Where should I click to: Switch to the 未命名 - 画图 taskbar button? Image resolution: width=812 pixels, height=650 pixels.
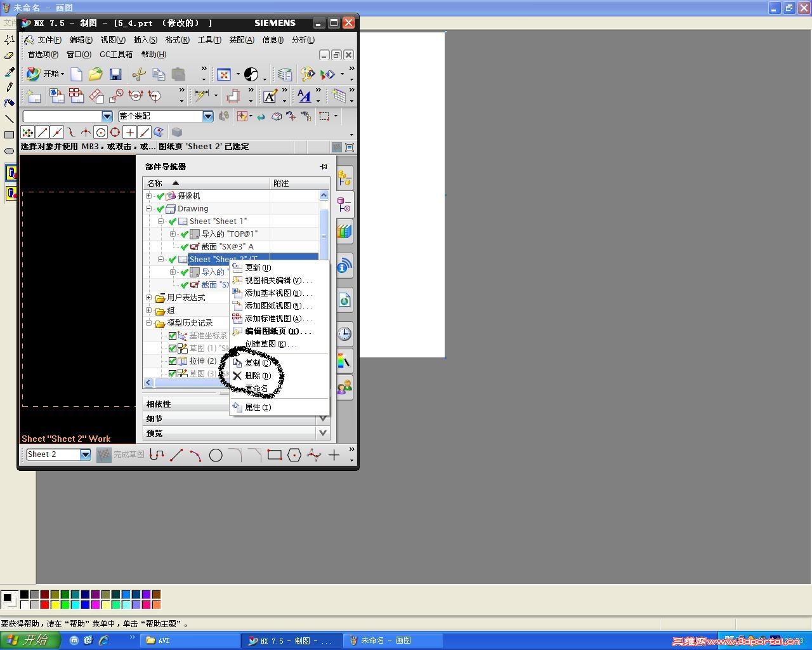393,640
